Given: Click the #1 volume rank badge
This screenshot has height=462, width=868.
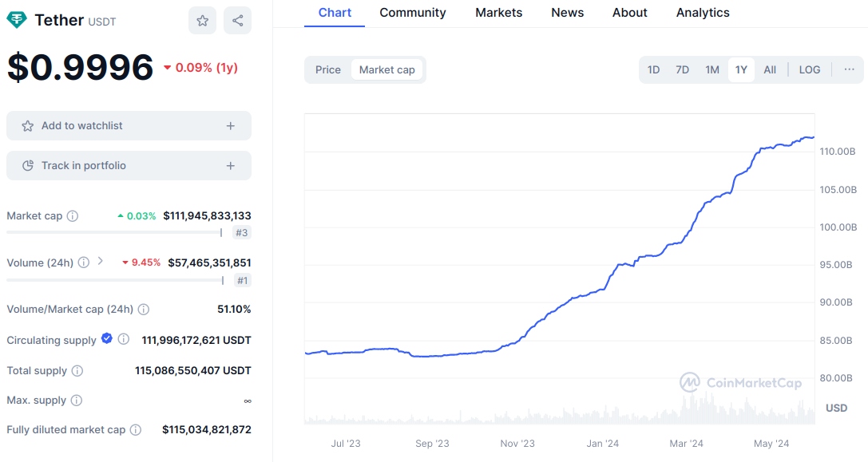Looking at the screenshot, I should [243, 281].
